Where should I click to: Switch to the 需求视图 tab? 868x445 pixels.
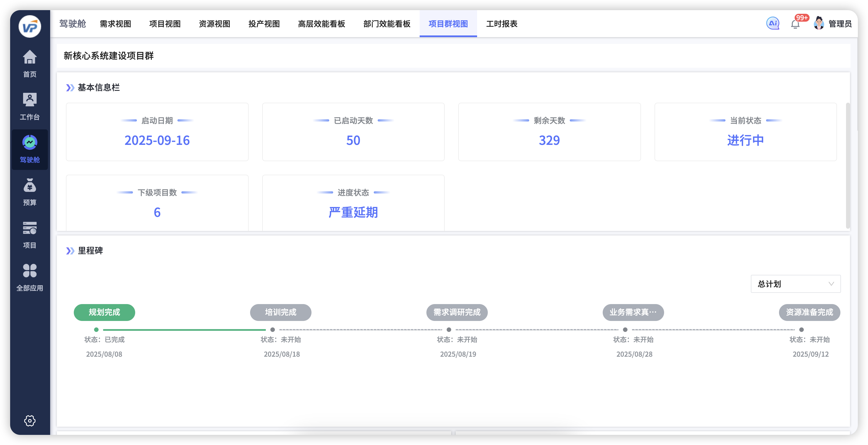click(x=115, y=24)
